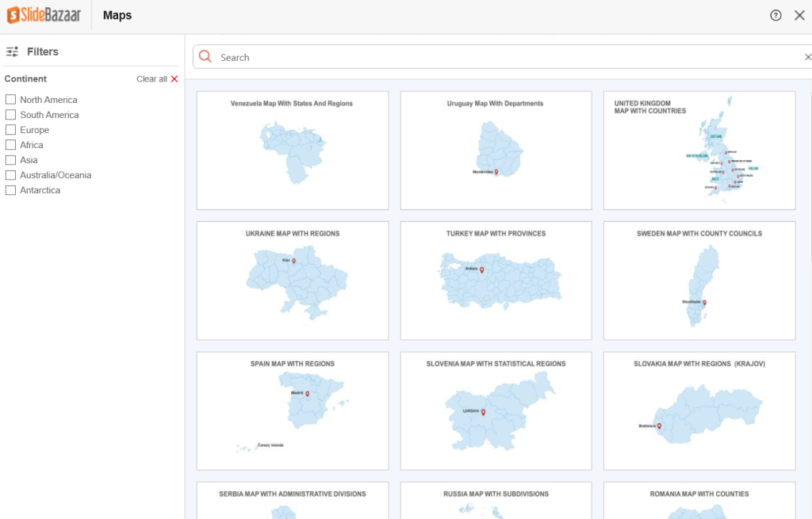Click the Maps header title
Screen dimensions: 812x519
pos(117,15)
